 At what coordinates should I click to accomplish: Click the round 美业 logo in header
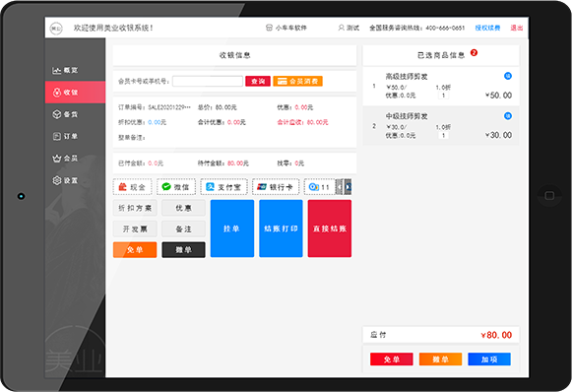[56, 28]
